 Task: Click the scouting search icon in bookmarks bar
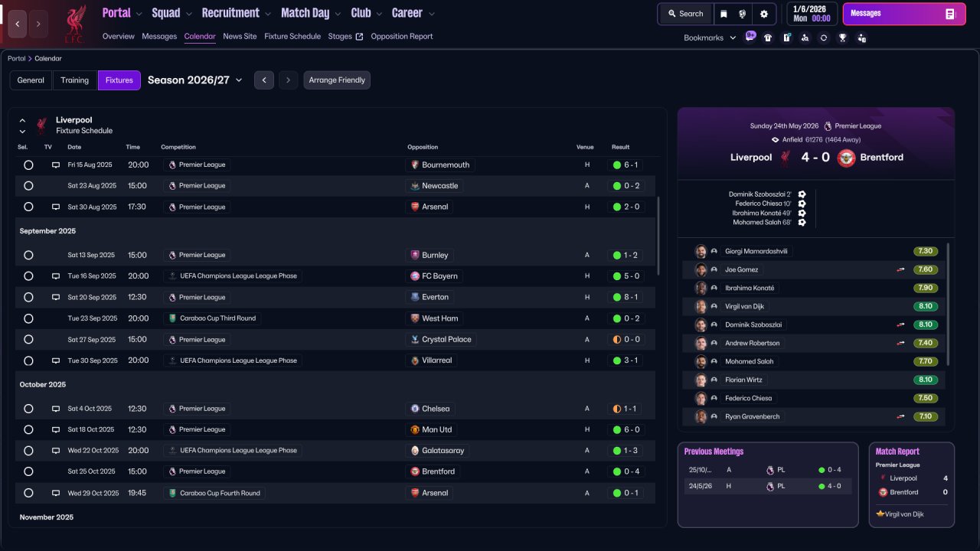pyautogui.click(x=805, y=37)
